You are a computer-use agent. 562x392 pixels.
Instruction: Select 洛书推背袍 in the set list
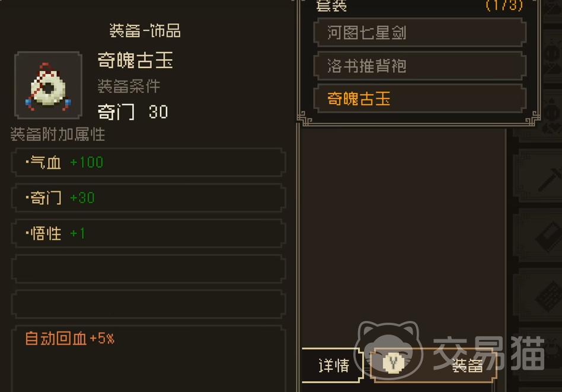point(420,66)
